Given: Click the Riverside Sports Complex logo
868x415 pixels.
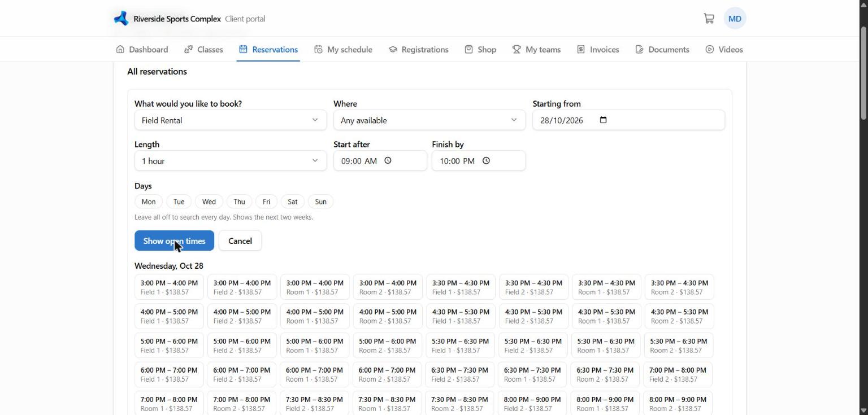Looking at the screenshot, I should 121,19.
